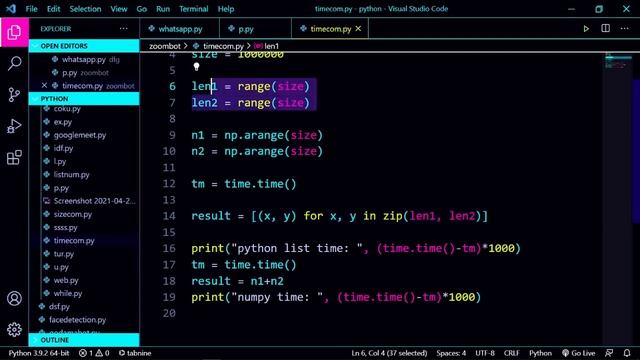Screen dimensions: 640x360
Task: Switch to the whatsapp.py tab
Action: tap(180, 29)
